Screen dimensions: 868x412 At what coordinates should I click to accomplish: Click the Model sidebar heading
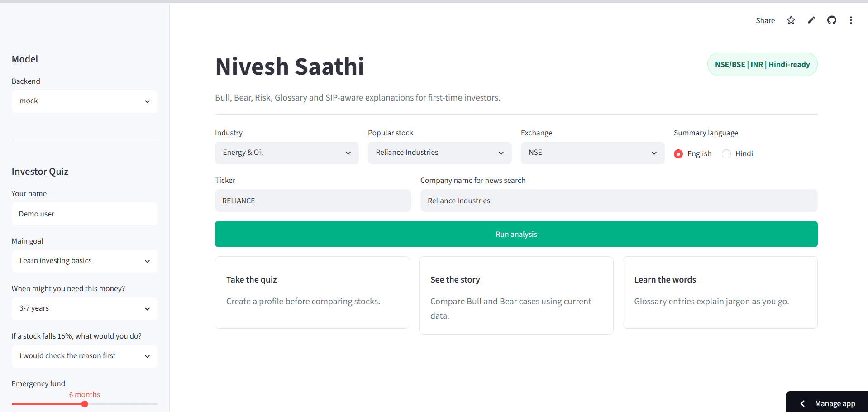[25, 59]
